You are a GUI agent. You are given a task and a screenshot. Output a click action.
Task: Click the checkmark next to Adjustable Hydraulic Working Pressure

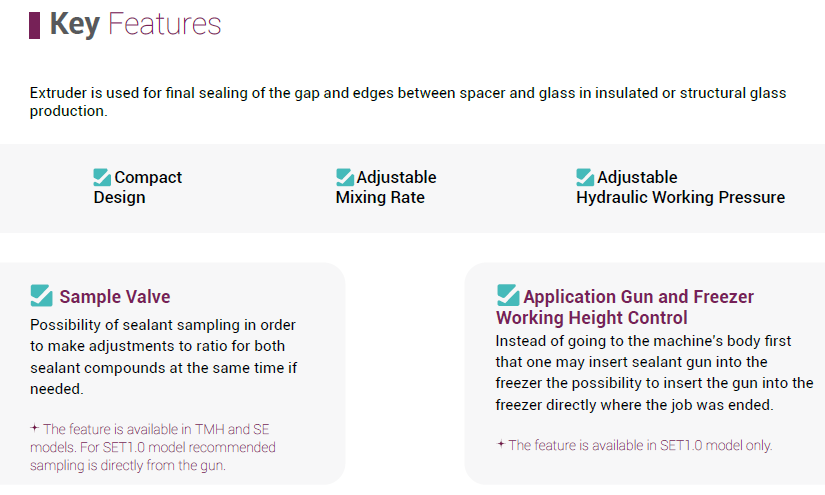pyautogui.click(x=586, y=177)
